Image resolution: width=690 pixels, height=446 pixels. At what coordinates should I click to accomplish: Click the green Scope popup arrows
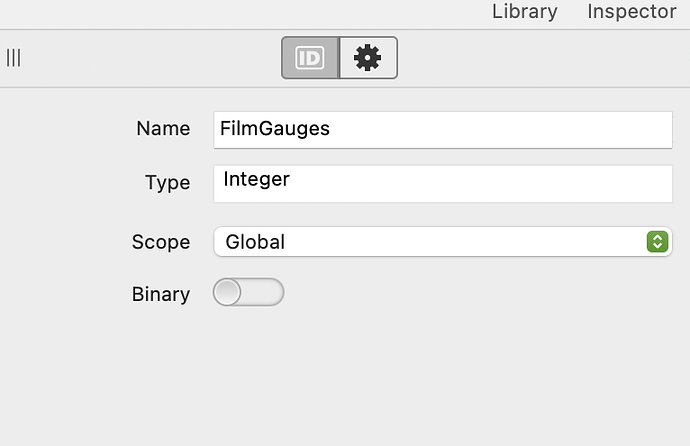[657, 241]
